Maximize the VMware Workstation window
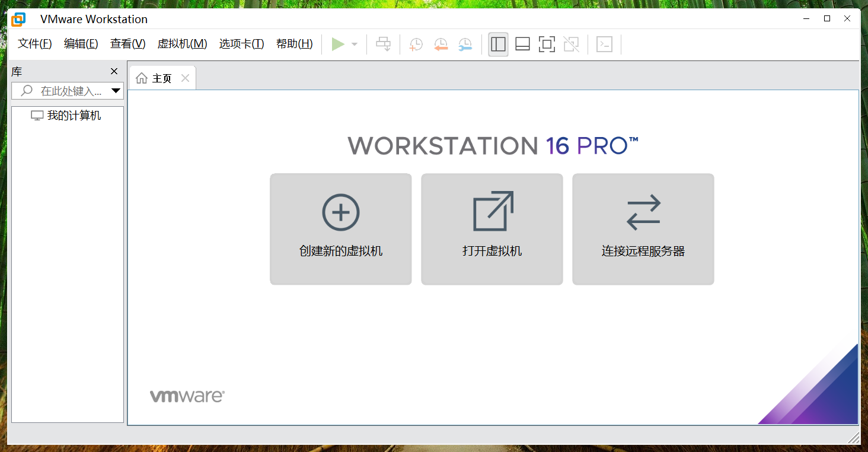Image resolution: width=868 pixels, height=452 pixels. click(x=827, y=19)
